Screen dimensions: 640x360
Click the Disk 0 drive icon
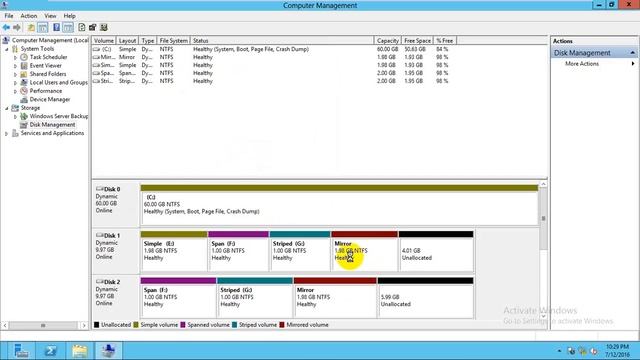click(x=100, y=189)
